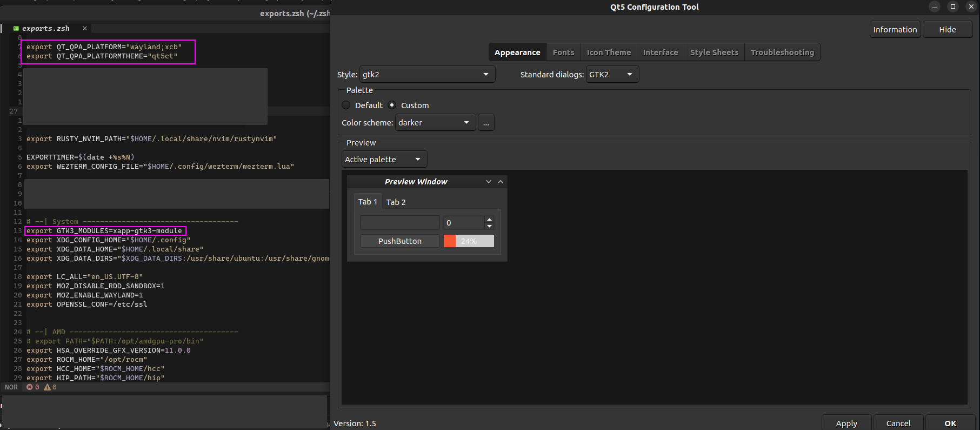This screenshot has width=980, height=430.
Task: Close the Qt5 Configuration Tool window
Action: (x=971, y=6)
